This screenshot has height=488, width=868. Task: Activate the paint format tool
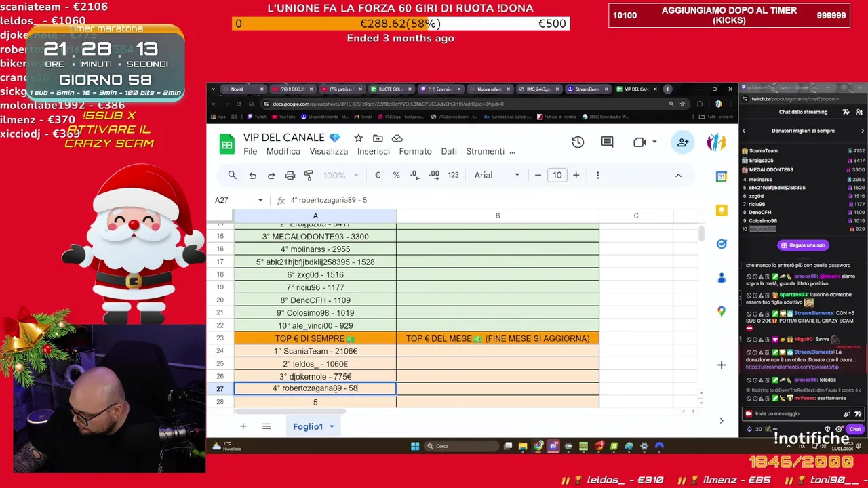tap(309, 175)
